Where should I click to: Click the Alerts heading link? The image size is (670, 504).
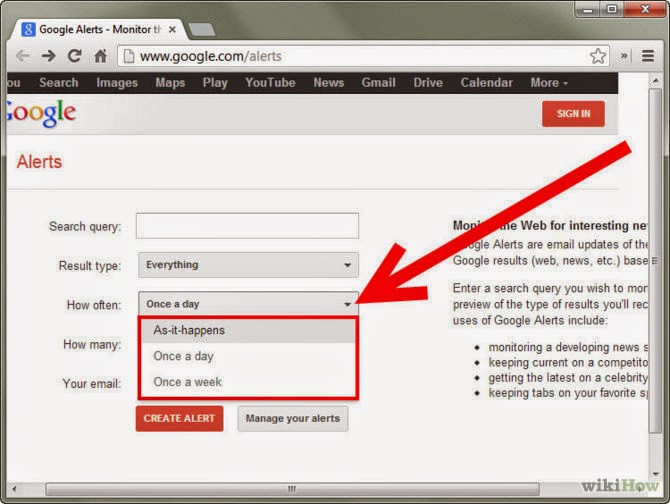coord(39,162)
